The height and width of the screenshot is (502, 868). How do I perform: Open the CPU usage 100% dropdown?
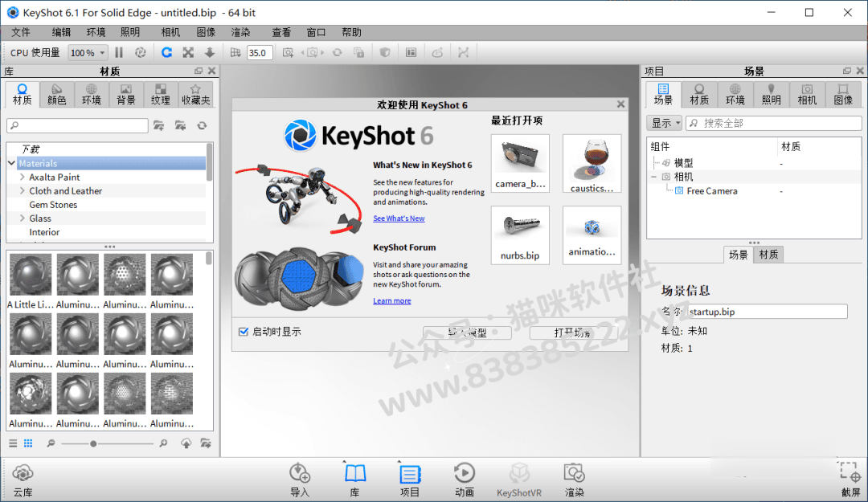[88, 52]
